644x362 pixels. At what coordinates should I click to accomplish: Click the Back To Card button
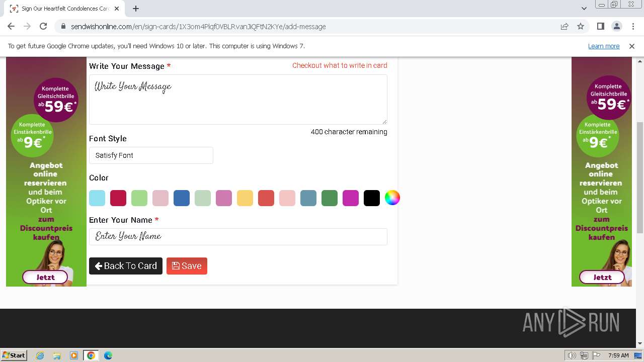(126, 266)
